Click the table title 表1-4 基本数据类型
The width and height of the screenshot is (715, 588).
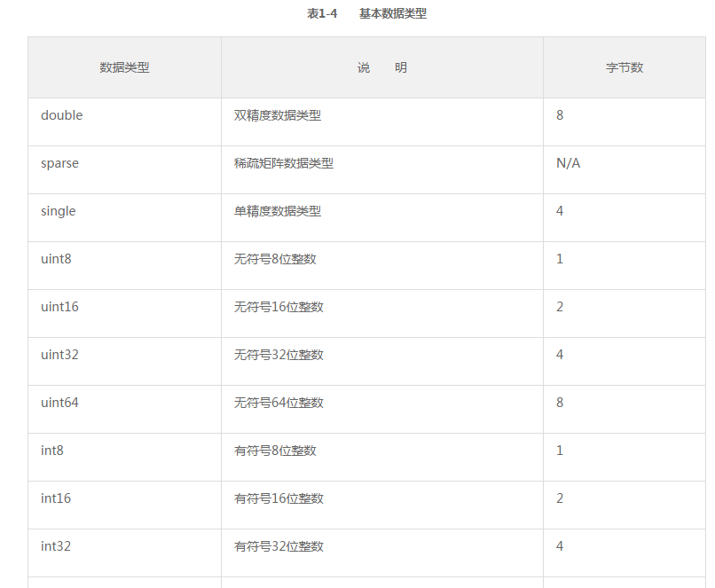pyautogui.click(x=367, y=13)
